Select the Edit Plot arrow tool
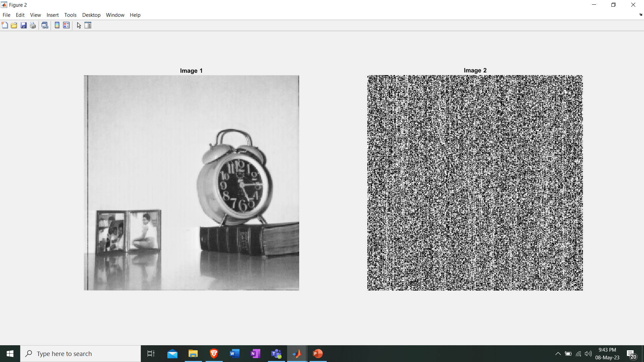The image size is (644, 362). [x=79, y=25]
